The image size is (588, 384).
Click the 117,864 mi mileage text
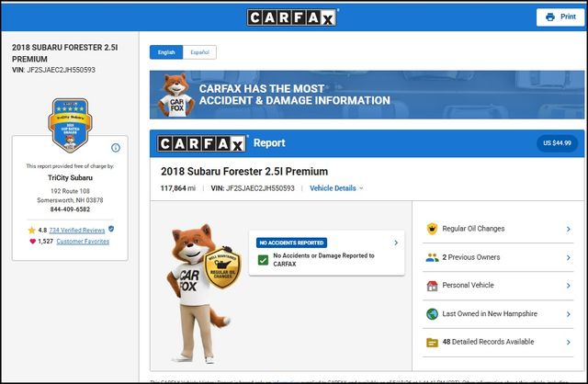point(178,188)
